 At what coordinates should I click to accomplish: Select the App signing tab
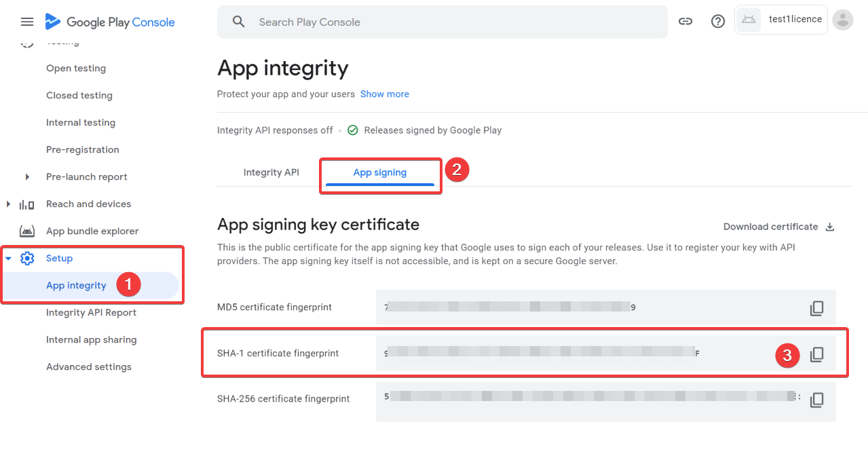(379, 172)
